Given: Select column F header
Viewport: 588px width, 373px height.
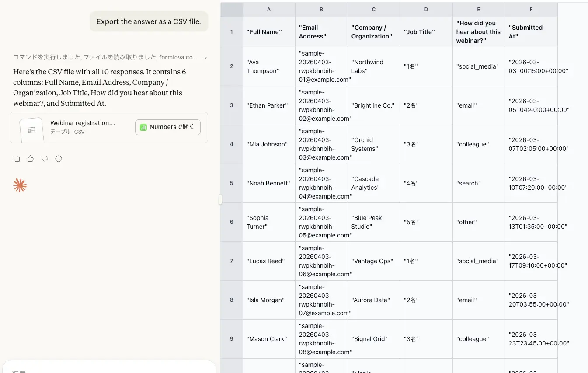Looking at the screenshot, I should pyautogui.click(x=531, y=10).
